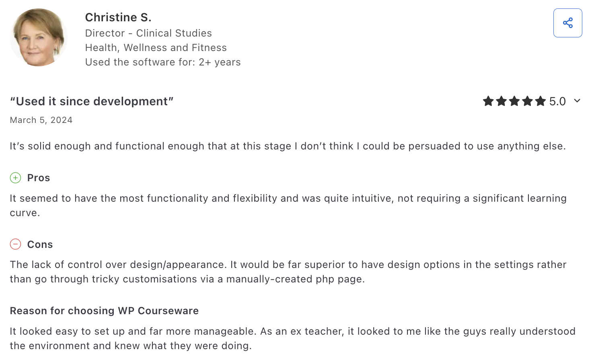Click the Pros heading label
592x364 pixels.
[39, 178]
